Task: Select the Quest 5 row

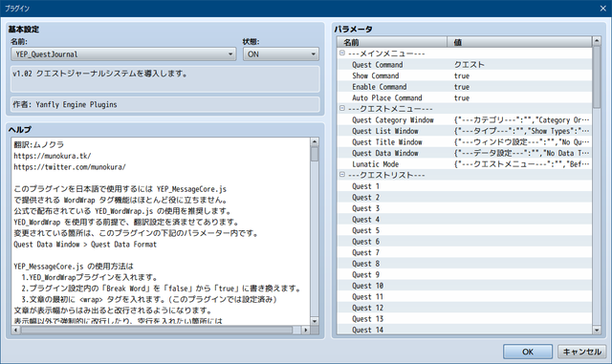Action: click(465, 230)
